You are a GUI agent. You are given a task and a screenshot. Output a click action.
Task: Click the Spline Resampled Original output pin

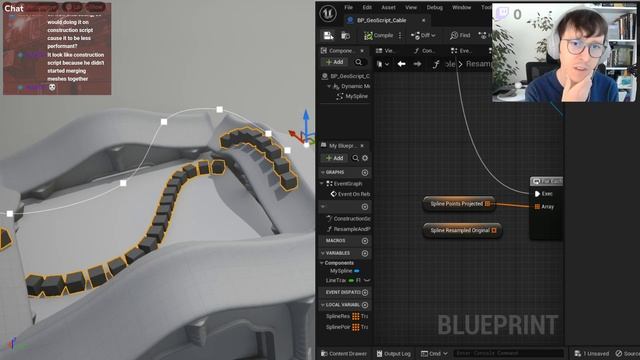pyautogui.click(x=494, y=231)
